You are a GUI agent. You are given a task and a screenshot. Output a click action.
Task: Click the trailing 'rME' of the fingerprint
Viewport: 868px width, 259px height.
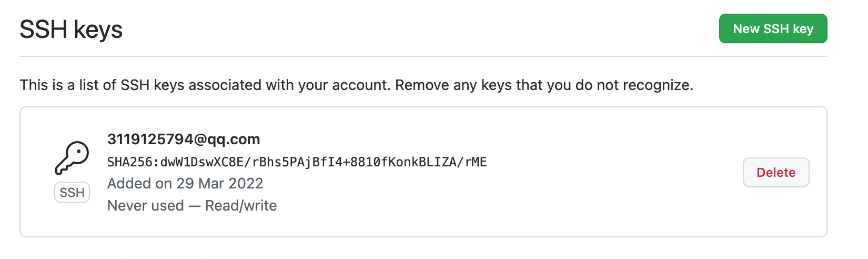click(476, 162)
